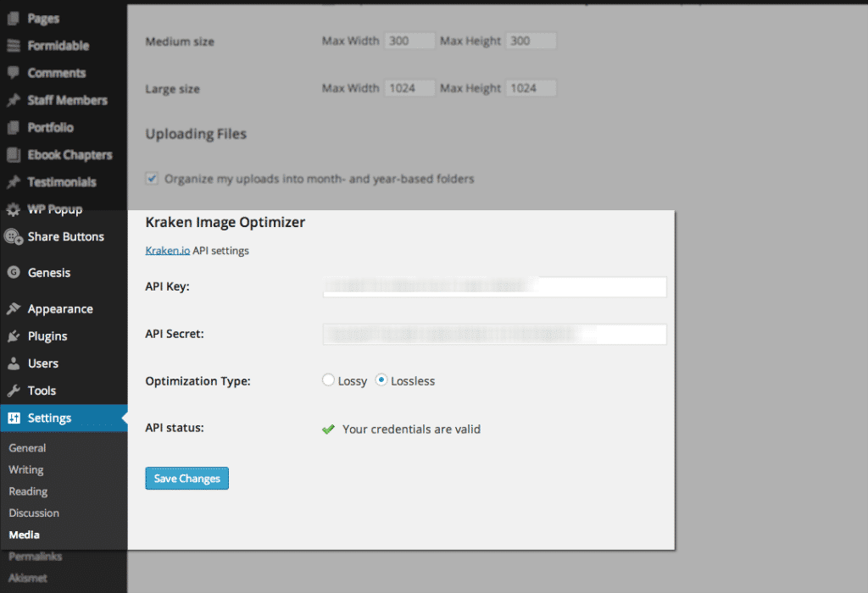Click the Staff Members pin icon
The width and height of the screenshot is (868, 593).
14,100
